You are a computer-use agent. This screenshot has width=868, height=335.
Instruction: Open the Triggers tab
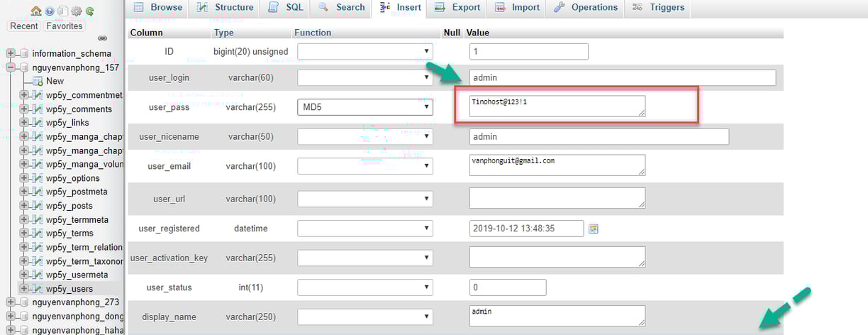pyautogui.click(x=658, y=8)
